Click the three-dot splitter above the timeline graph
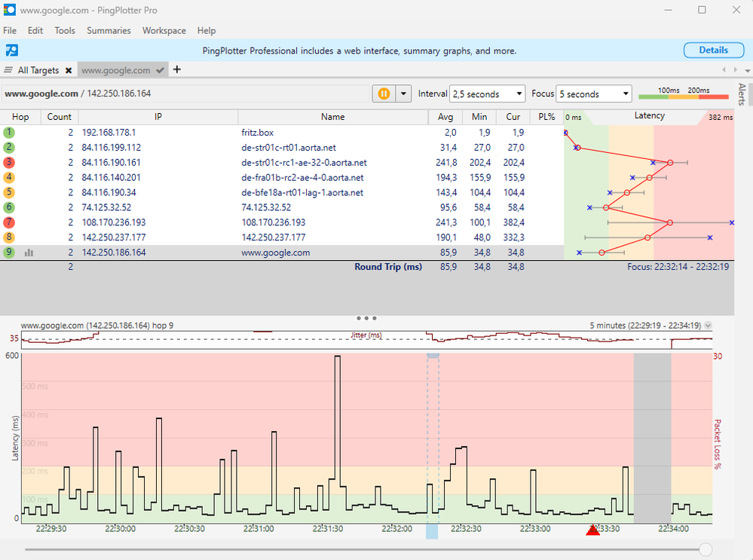753x560 pixels. point(366,318)
